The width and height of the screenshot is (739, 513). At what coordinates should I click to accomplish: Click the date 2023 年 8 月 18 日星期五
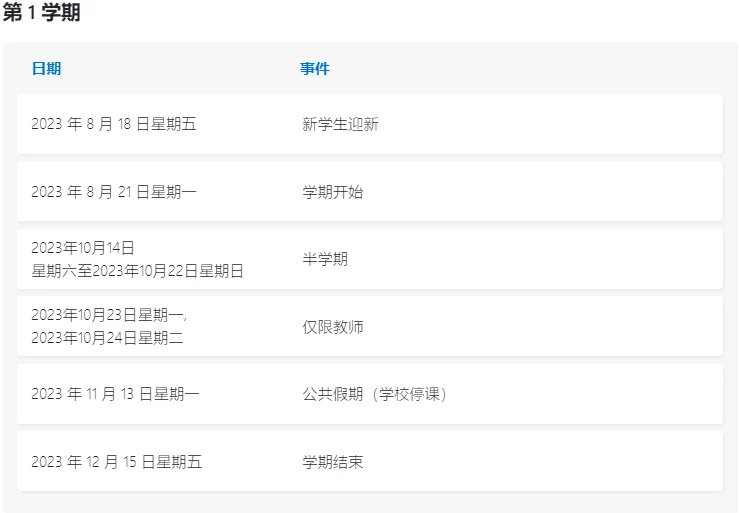pyautogui.click(x=114, y=124)
